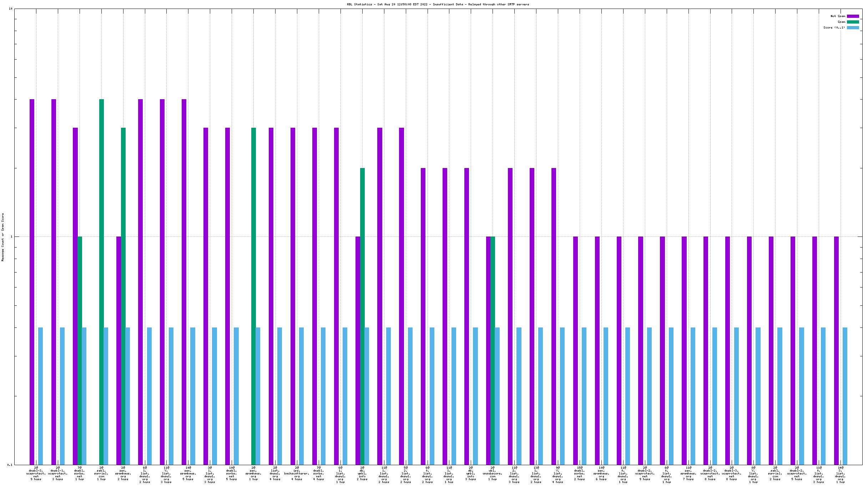Click the 15@ dnsbl.sorbs.net 2 hops label
Viewport: 868px width, 488px height.
tap(579, 473)
